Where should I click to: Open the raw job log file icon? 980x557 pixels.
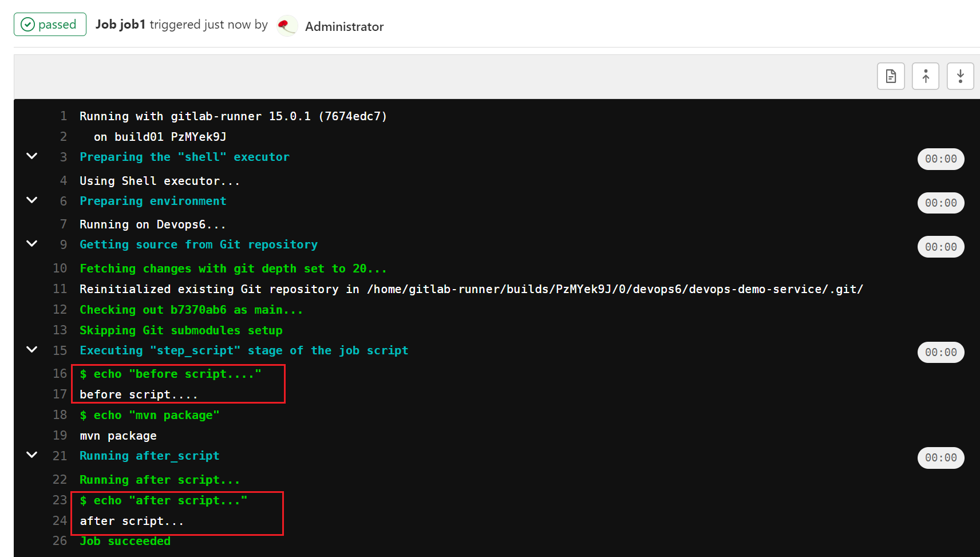pos(891,76)
